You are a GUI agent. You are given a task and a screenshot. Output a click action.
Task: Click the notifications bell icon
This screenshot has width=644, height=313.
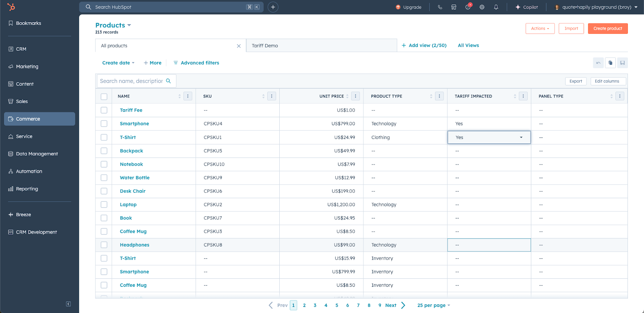tap(496, 7)
